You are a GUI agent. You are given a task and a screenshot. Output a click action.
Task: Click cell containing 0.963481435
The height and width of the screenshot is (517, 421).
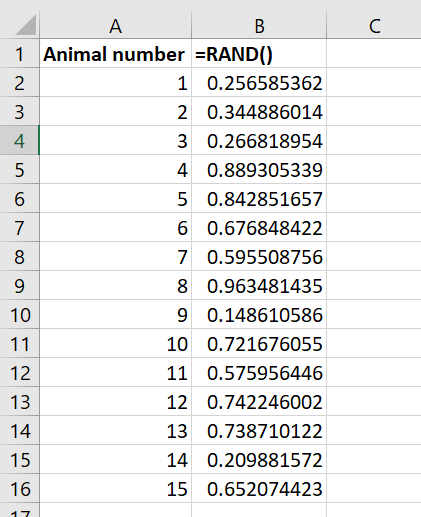(x=259, y=285)
